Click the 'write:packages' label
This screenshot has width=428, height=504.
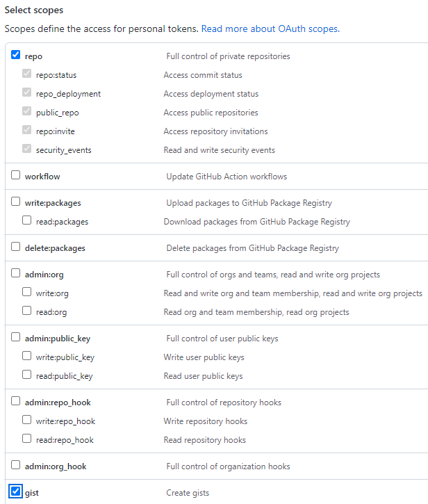point(53,203)
